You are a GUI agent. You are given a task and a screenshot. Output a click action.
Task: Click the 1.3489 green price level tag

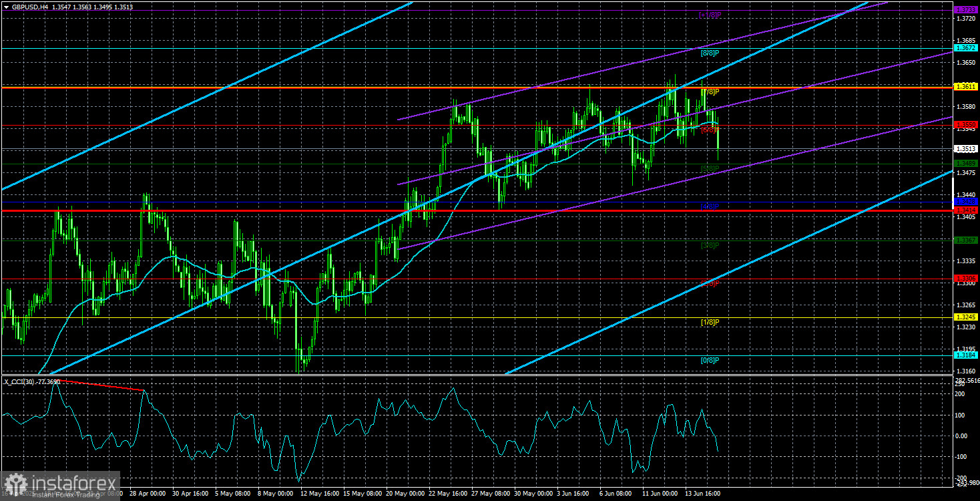click(966, 163)
